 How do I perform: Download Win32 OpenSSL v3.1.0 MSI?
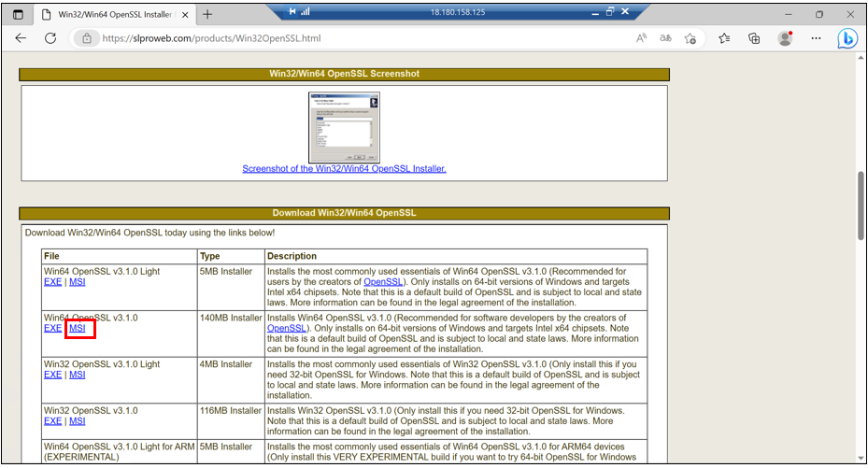77,421
